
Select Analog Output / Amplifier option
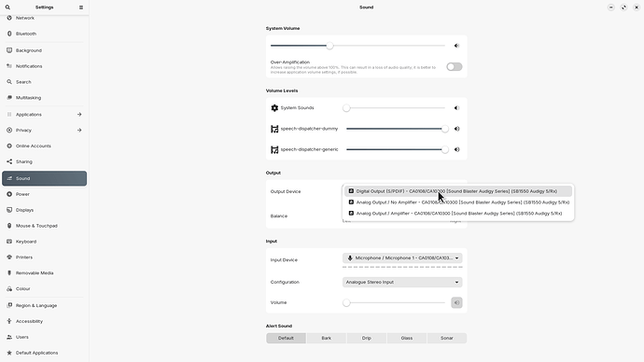pos(458,214)
